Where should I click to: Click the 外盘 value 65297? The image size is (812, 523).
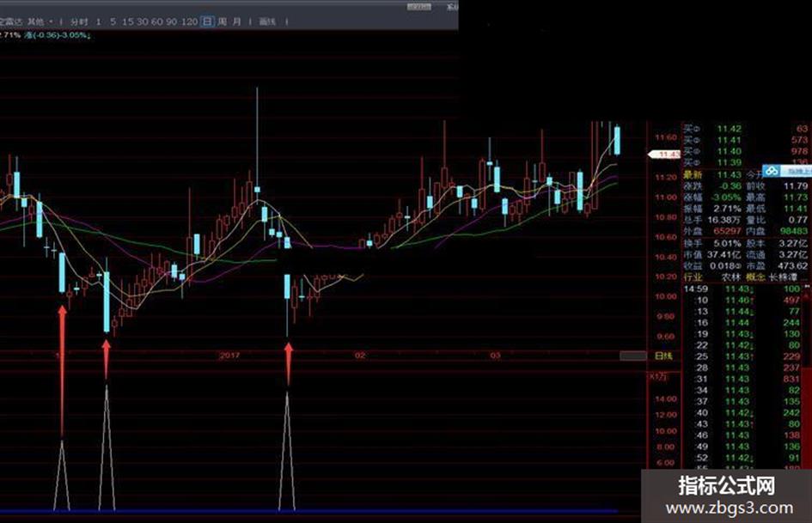(x=727, y=232)
